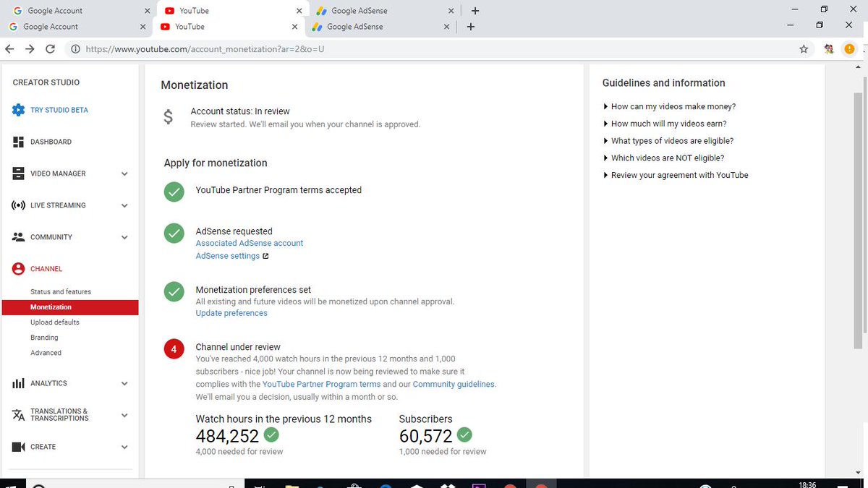This screenshot has height=488, width=868.
Task: Click green checkmark beside AdSense requested
Action: [174, 233]
